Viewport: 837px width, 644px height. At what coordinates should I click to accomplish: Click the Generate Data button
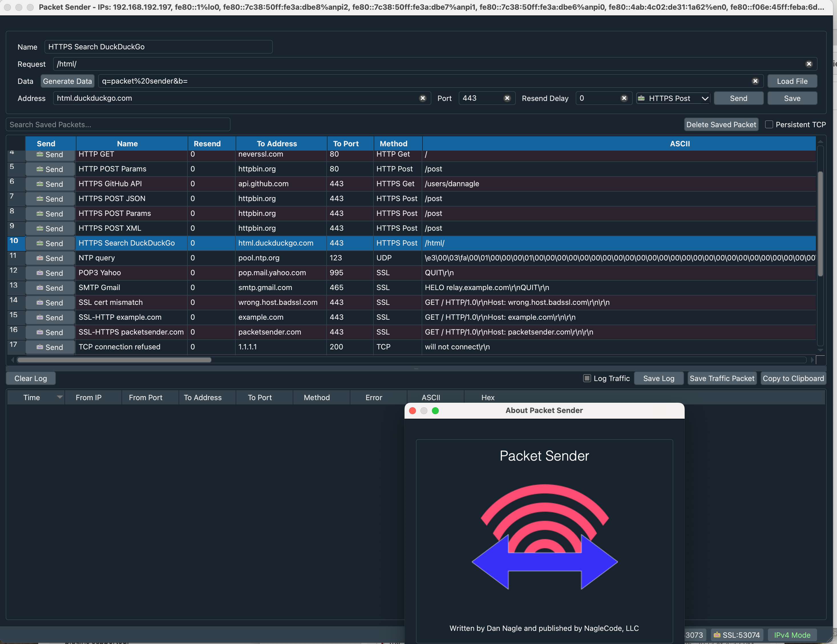click(67, 81)
